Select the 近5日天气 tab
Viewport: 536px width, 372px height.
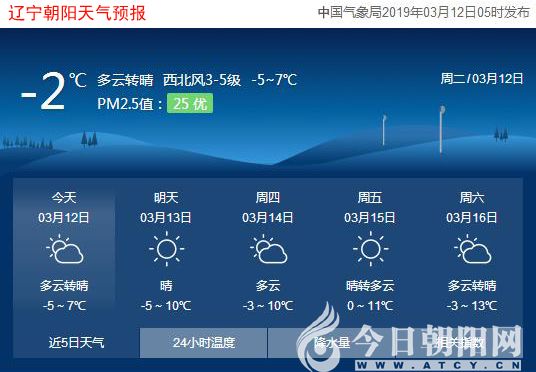pyautogui.click(x=76, y=342)
